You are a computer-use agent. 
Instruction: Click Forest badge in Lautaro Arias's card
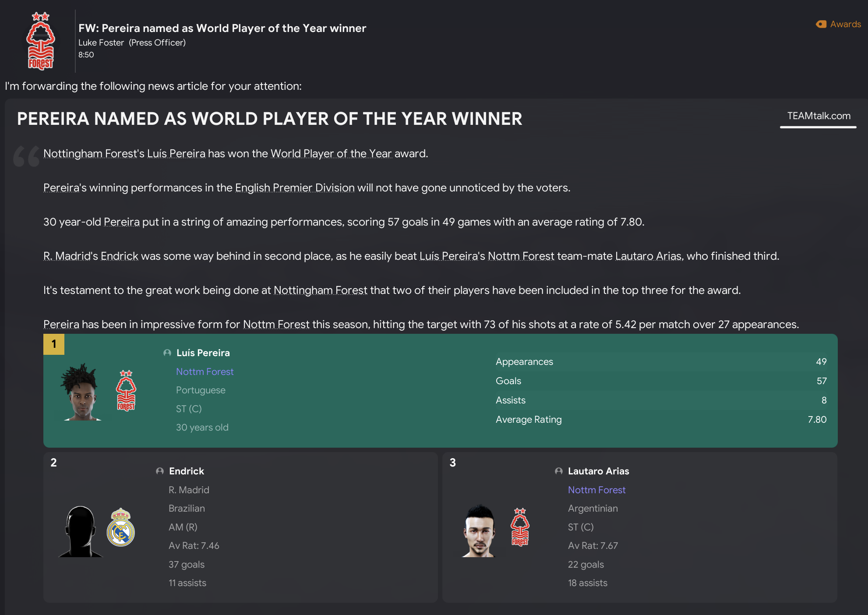click(x=520, y=527)
